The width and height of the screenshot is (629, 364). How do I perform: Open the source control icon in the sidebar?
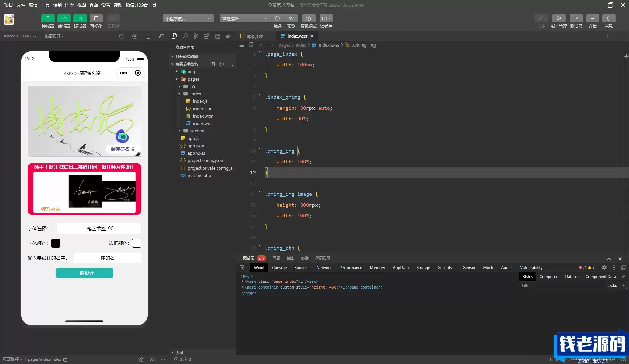(x=196, y=36)
